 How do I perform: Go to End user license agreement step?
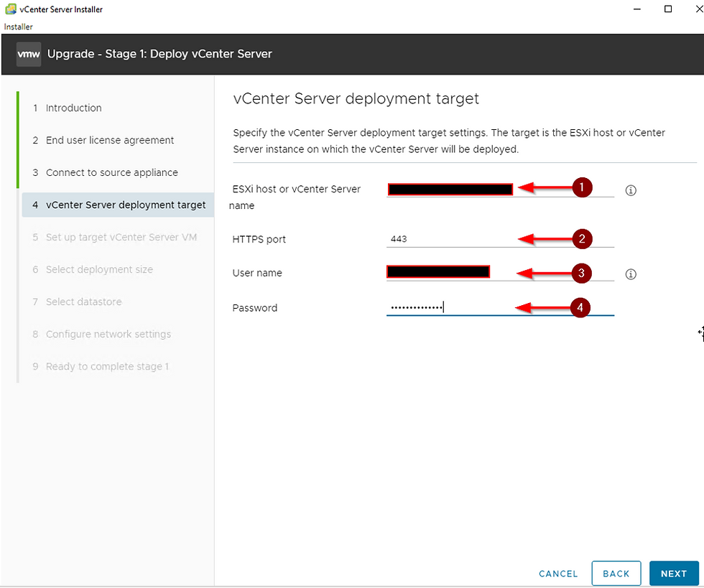(103, 141)
